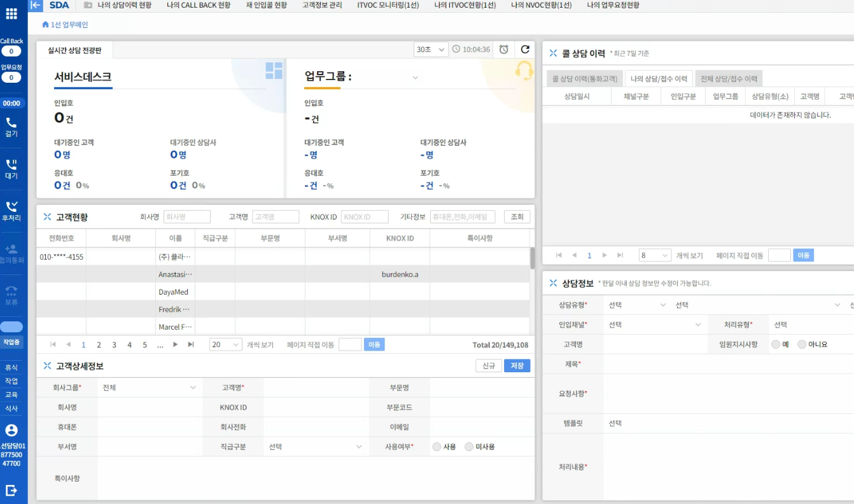854x504 pixels.
Task: Click the 후처리 after-call work icon
Action: [11, 206]
